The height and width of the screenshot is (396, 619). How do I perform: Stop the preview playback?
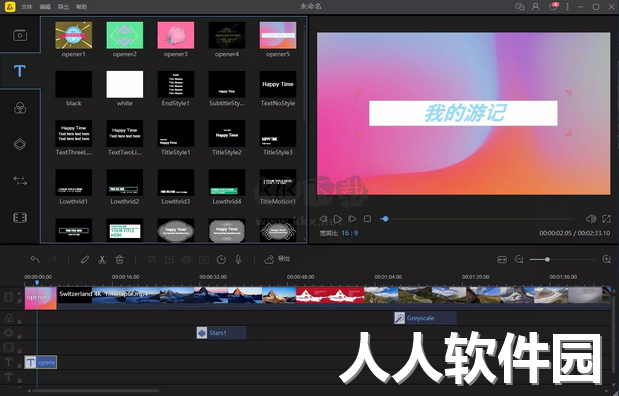coord(367,219)
